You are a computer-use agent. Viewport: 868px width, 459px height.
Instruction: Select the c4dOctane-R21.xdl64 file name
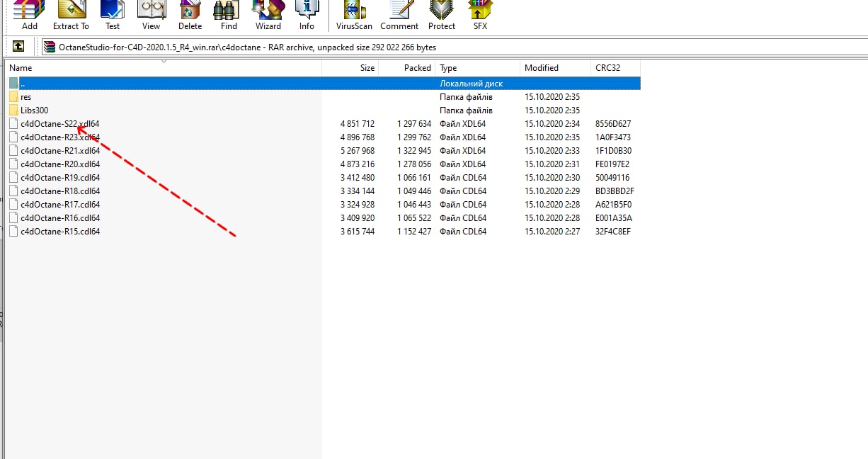click(60, 151)
